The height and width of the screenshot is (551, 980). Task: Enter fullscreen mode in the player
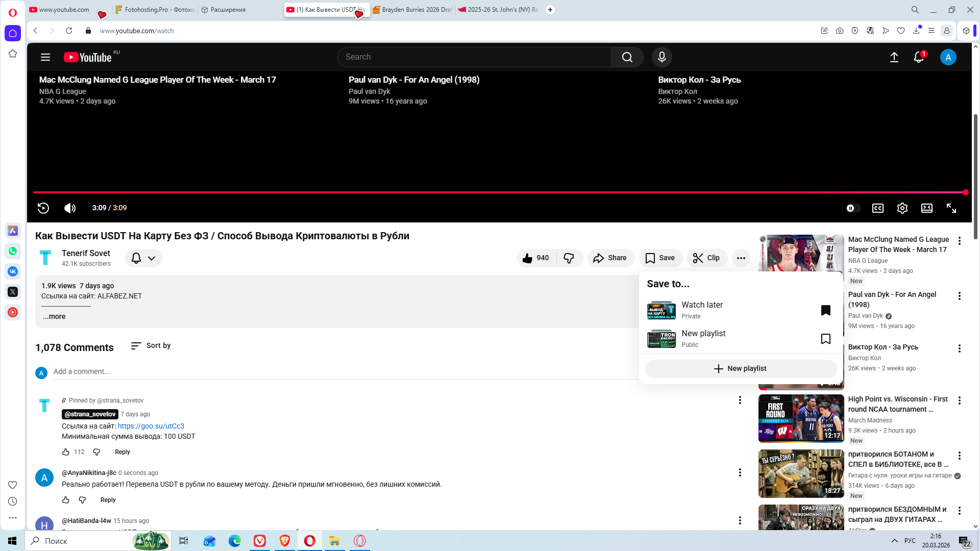tap(951, 208)
